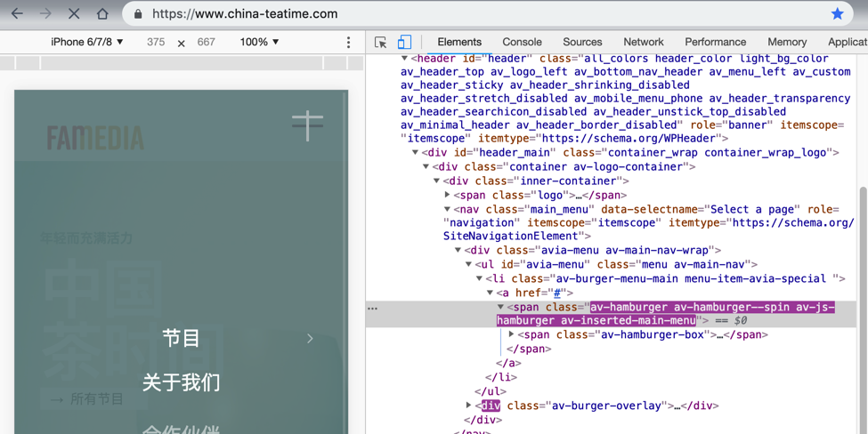The width and height of the screenshot is (868, 434).
Task: Open the Sources tab
Action: click(582, 42)
